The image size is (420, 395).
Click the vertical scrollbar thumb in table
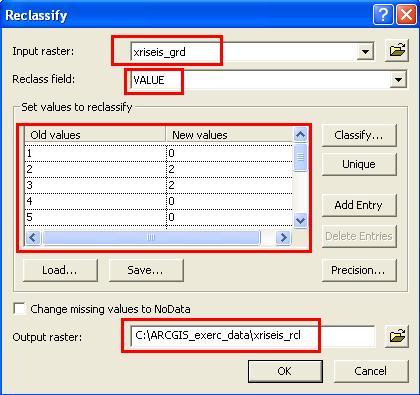pyautogui.click(x=300, y=157)
